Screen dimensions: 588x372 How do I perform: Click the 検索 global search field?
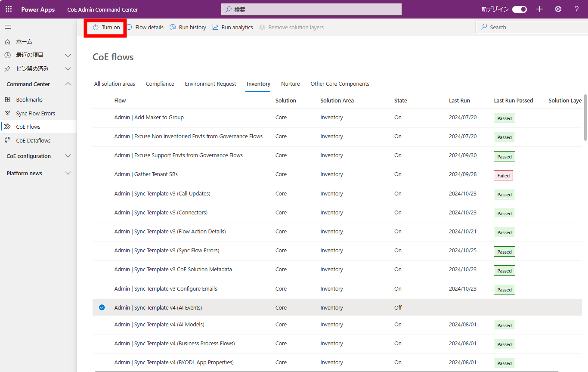[311, 9]
